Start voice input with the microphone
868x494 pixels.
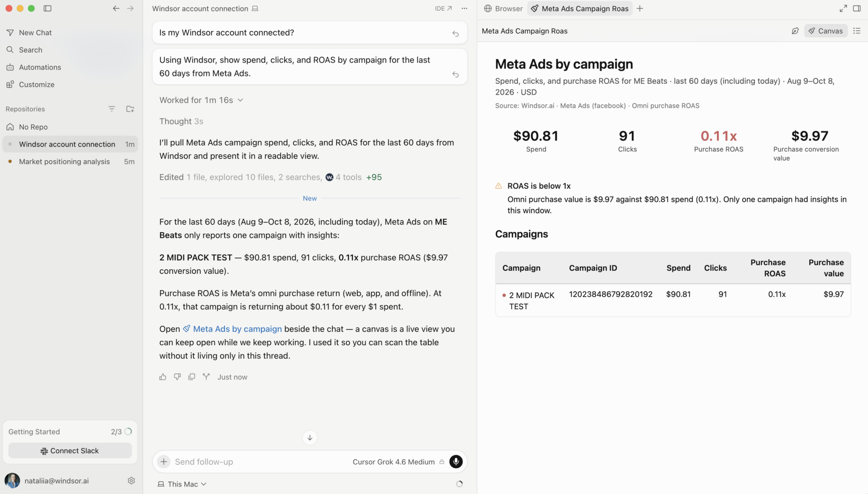tap(456, 462)
